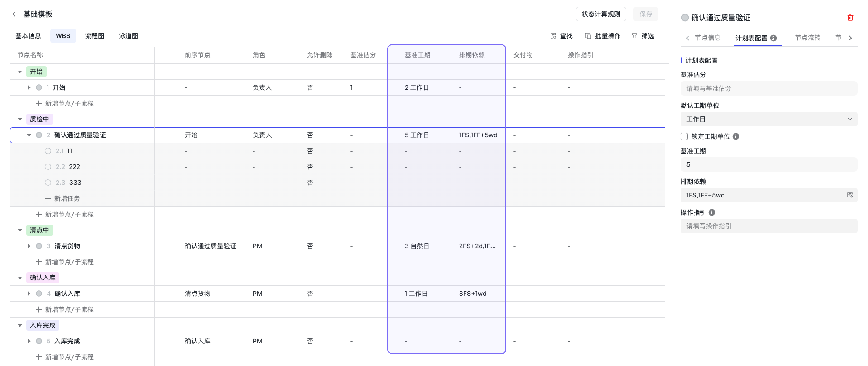Click the 排期依赖 input value

click(x=705, y=195)
